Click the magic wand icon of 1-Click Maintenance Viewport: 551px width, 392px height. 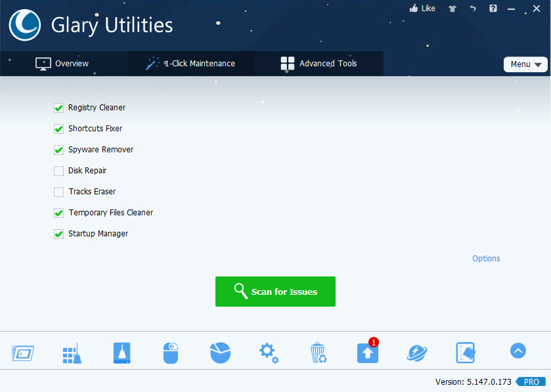[x=153, y=64]
